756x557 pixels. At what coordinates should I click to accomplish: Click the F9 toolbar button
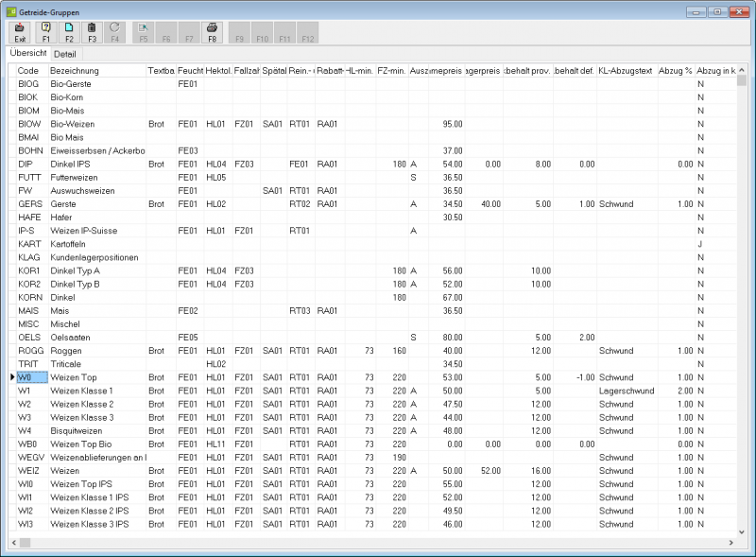pyautogui.click(x=240, y=33)
